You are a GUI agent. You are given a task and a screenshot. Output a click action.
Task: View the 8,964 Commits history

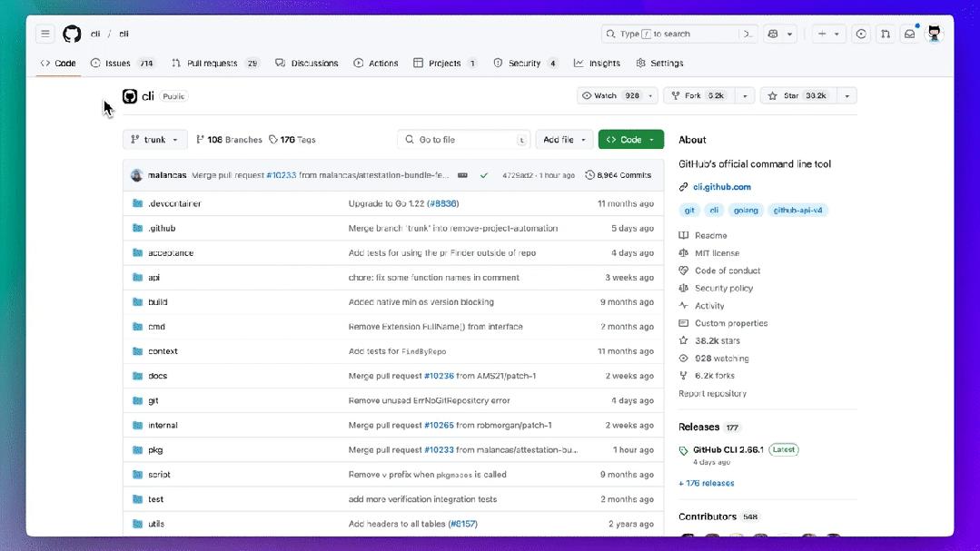point(619,175)
